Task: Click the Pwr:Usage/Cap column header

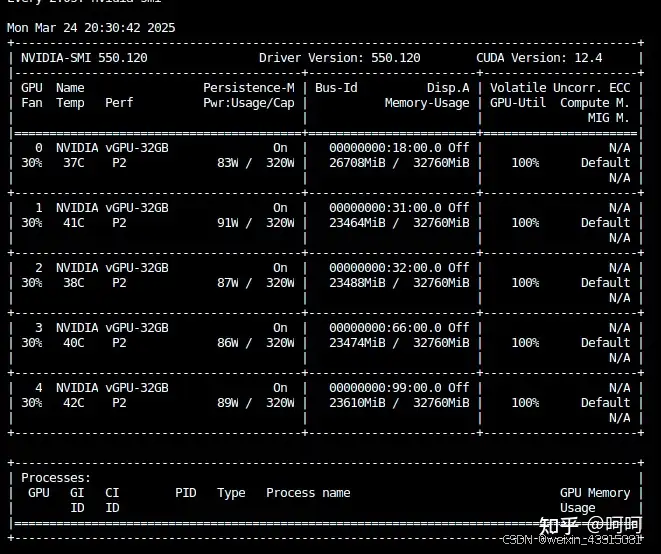Action: point(249,103)
